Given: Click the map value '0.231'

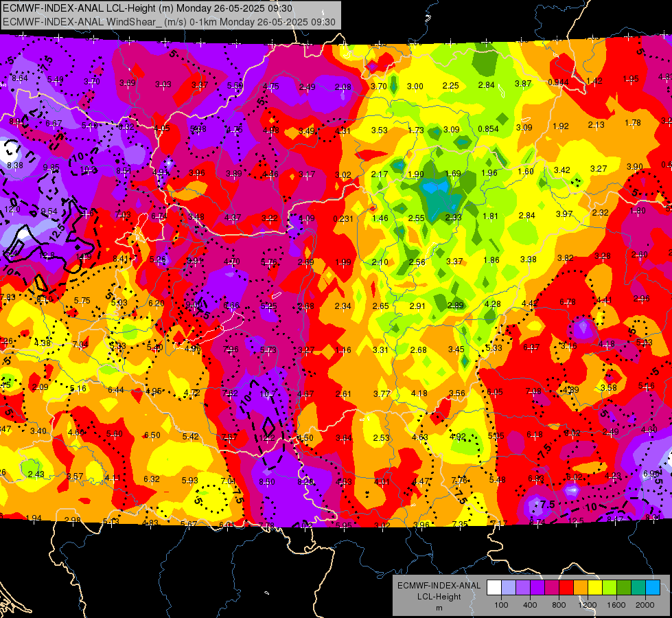Looking at the screenshot, I should (343, 219).
